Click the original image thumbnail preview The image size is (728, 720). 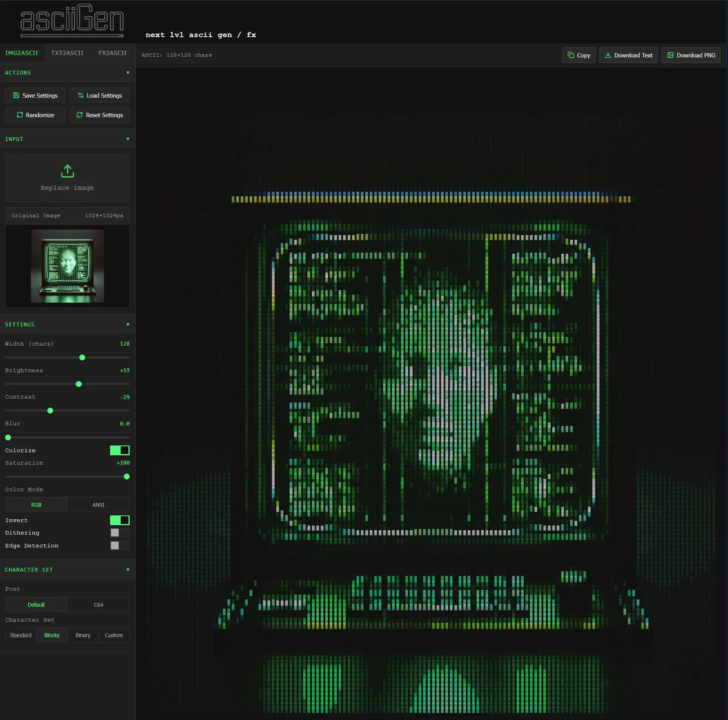pos(67,266)
